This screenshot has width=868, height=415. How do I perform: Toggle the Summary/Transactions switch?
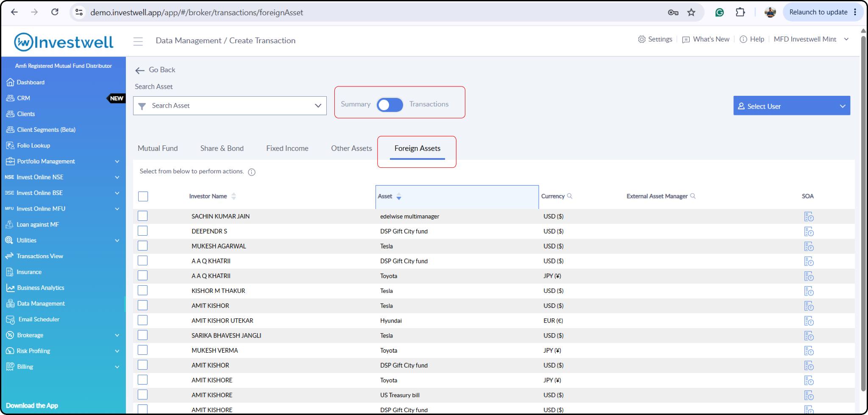click(389, 105)
